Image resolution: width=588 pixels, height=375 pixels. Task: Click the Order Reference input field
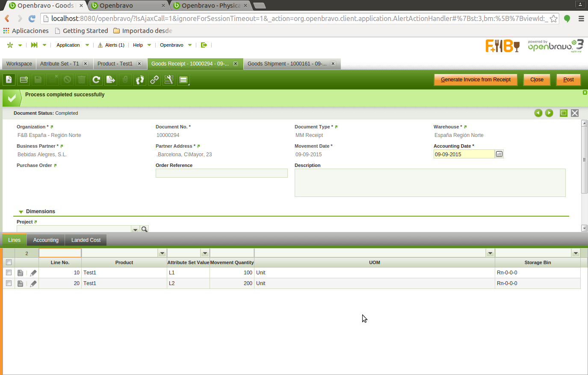[x=222, y=173]
